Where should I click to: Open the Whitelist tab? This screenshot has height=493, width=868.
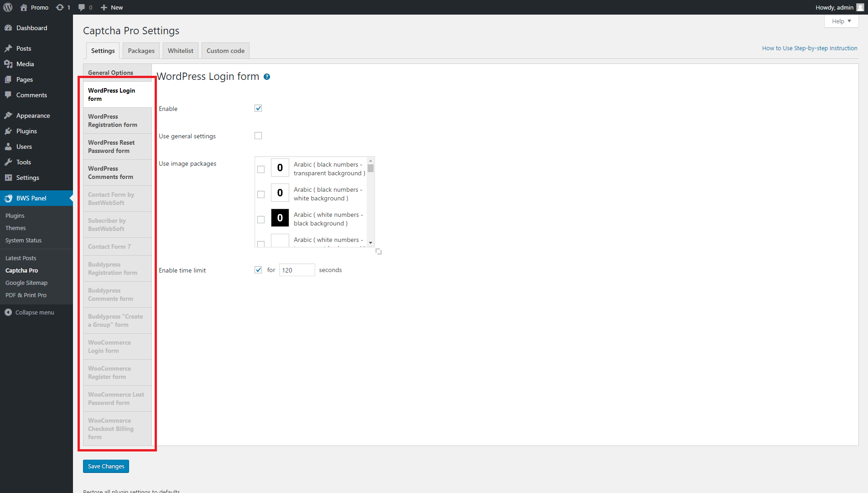point(181,51)
